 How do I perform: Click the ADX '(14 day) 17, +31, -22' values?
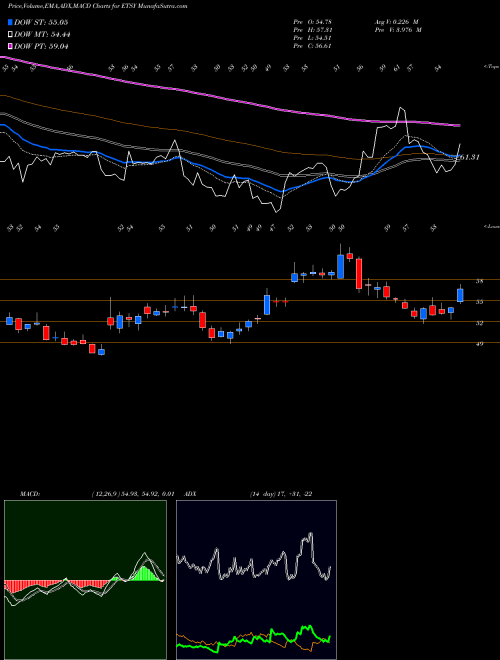point(281,494)
